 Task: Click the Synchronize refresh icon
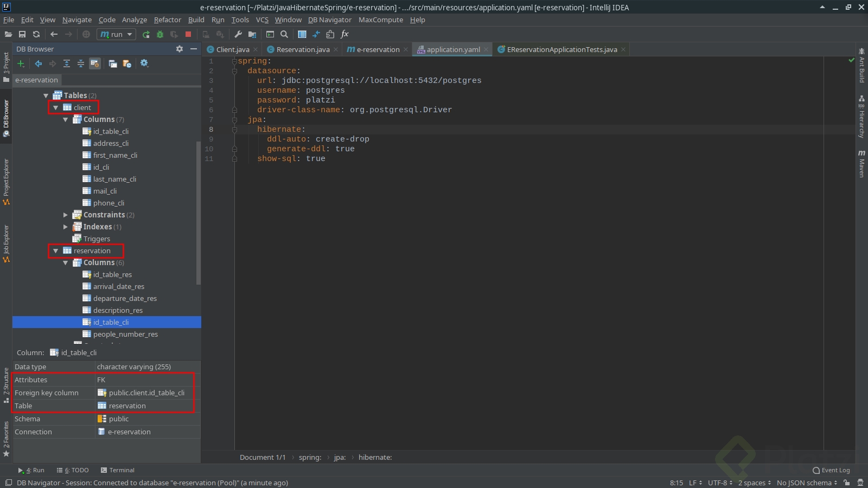(36, 34)
